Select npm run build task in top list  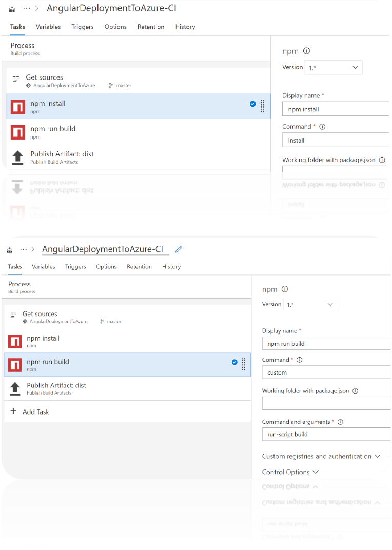138,132
